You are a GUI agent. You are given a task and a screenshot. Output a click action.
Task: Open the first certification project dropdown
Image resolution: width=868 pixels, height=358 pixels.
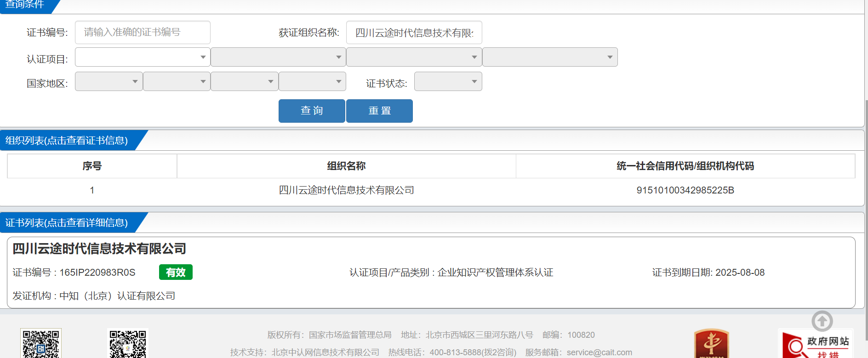[x=143, y=57]
